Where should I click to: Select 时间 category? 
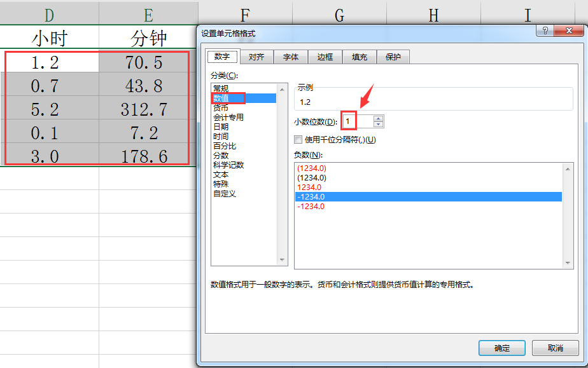tap(244, 136)
